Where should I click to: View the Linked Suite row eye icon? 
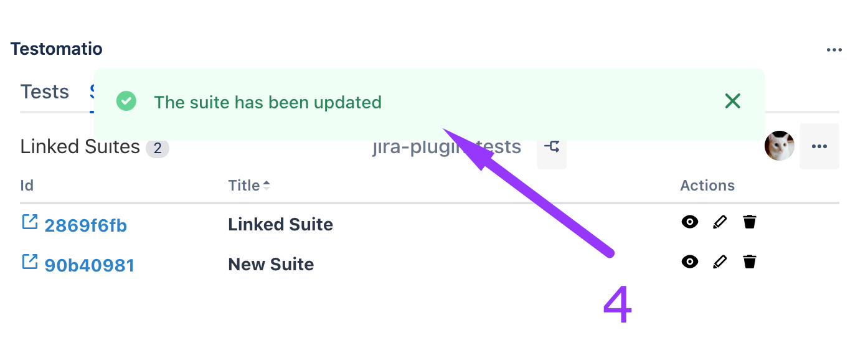[689, 222]
